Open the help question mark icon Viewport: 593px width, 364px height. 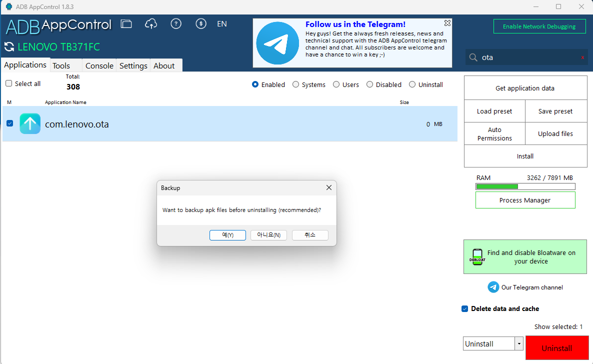point(176,24)
